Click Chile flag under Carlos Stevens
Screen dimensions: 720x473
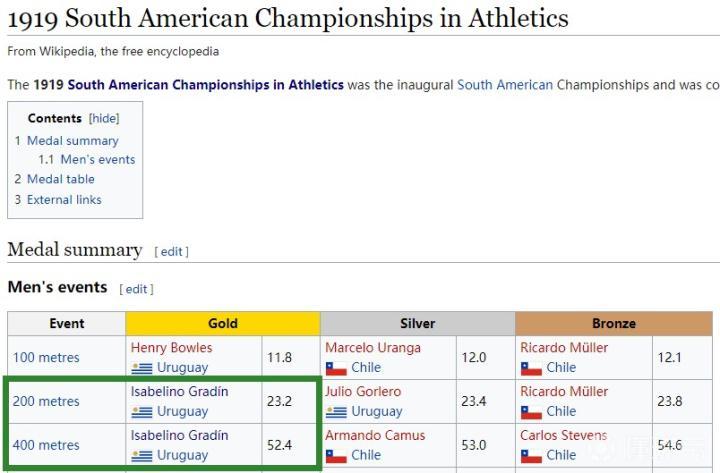point(531,456)
